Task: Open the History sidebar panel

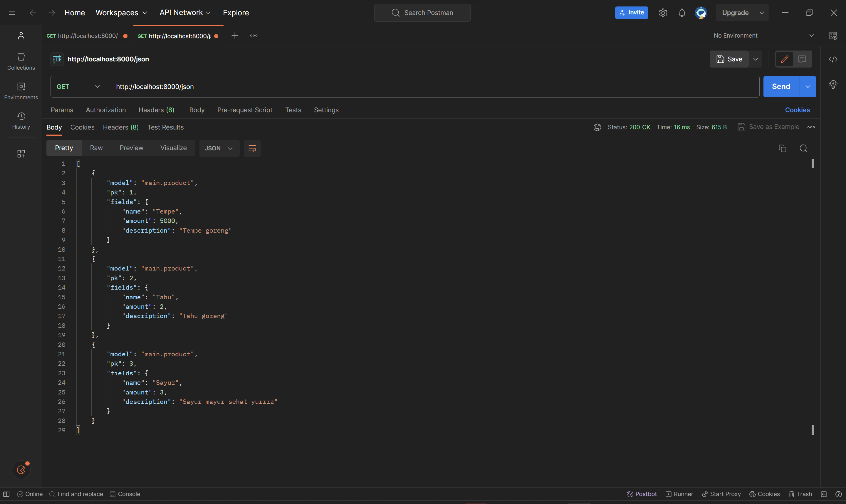Action: click(21, 120)
